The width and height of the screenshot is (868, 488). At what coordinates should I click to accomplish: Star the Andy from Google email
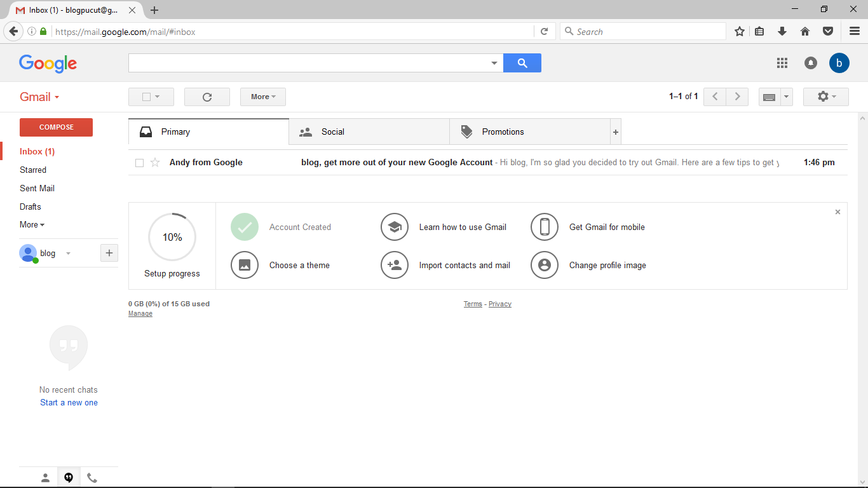coord(155,163)
